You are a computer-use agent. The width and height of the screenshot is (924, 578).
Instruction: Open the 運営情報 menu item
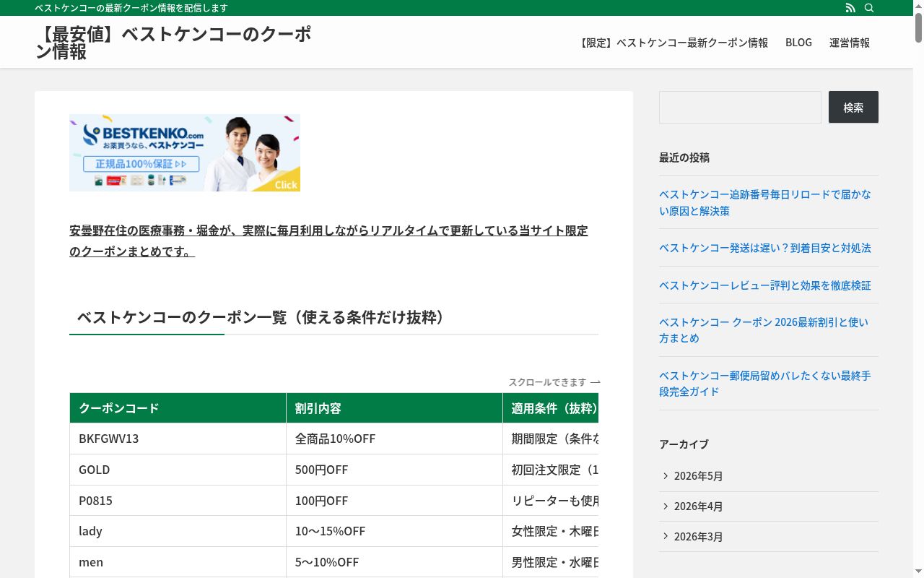[850, 43]
